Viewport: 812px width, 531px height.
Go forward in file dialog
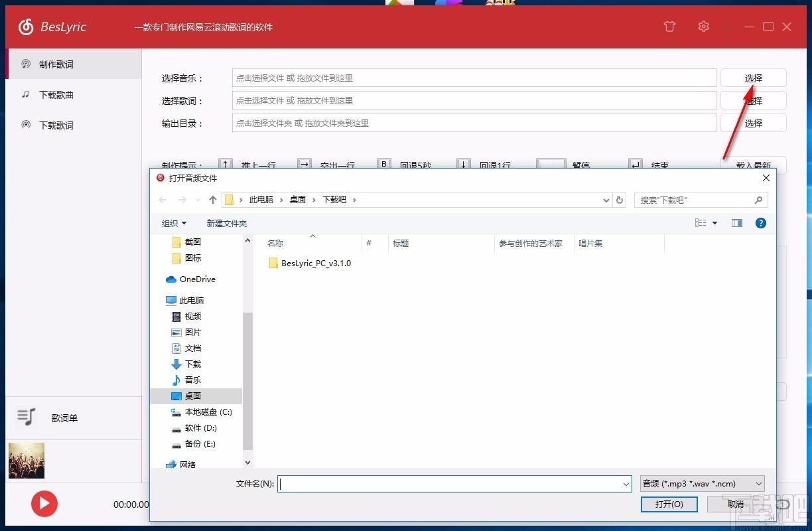coord(182,200)
